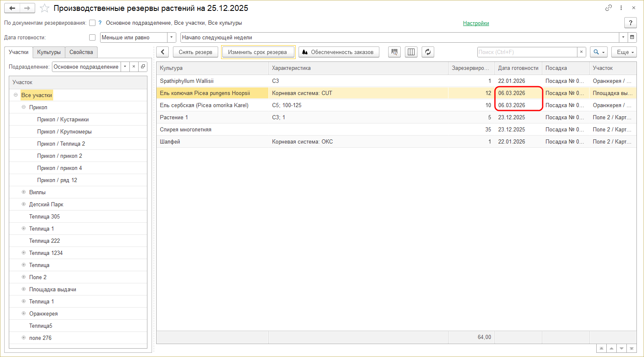
Task: Click the Изменить срок резерва button
Action: point(258,52)
